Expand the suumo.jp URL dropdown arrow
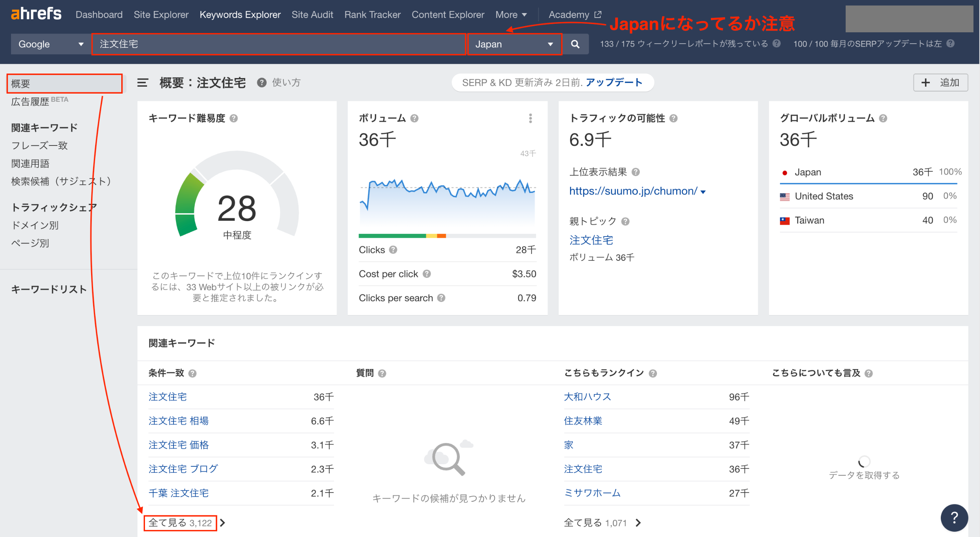 (x=703, y=192)
